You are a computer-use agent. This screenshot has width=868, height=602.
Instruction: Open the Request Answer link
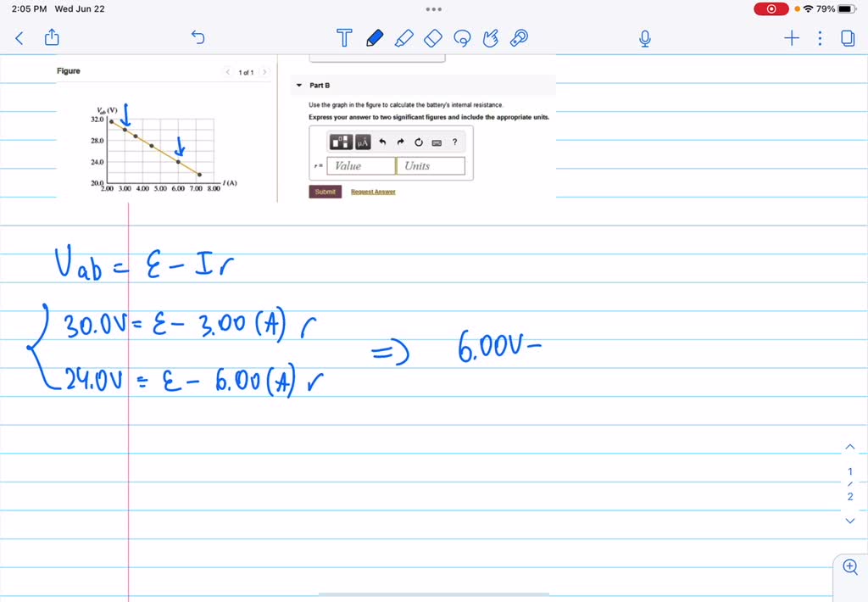[x=373, y=192]
